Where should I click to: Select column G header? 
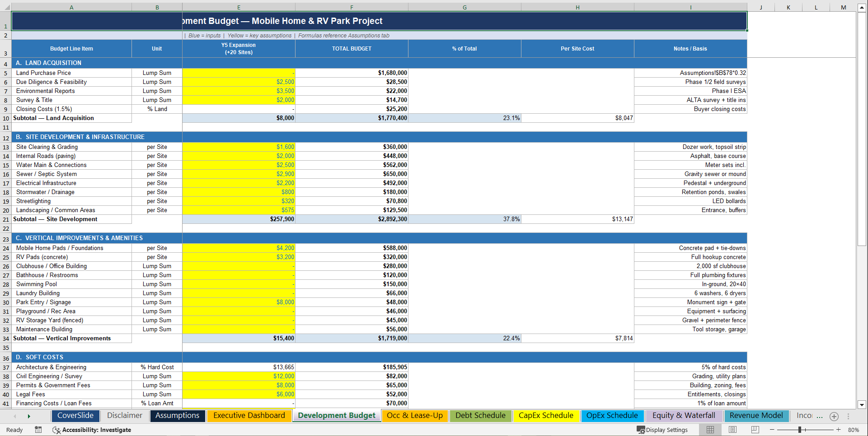(464, 7)
